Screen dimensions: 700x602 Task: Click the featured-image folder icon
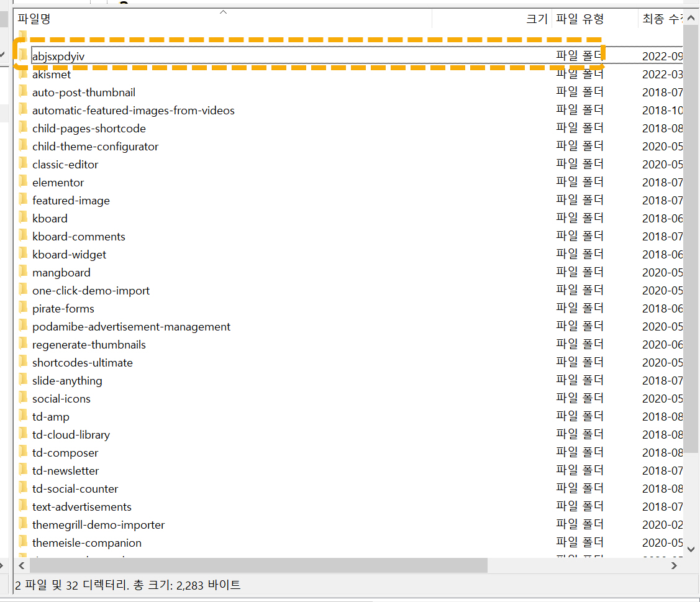coord(23,199)
